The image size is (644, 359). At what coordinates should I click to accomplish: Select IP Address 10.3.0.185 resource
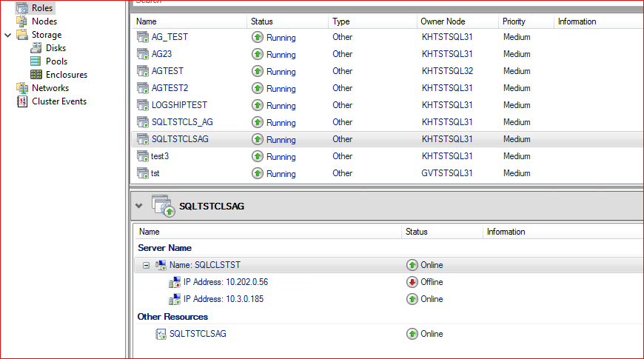(223, 299)
